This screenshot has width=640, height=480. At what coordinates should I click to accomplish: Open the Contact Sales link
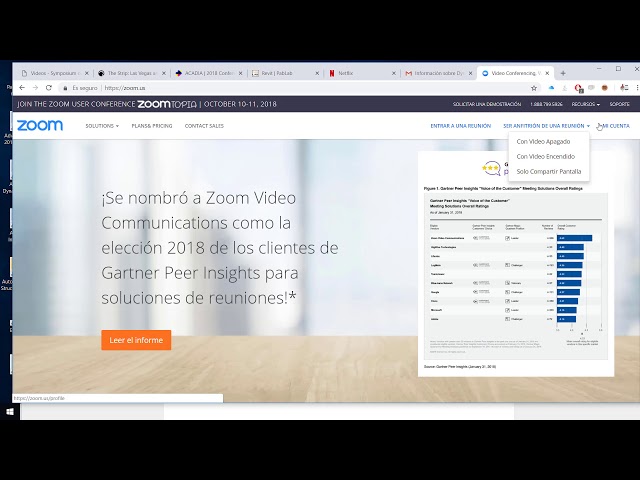coord(204,126)
